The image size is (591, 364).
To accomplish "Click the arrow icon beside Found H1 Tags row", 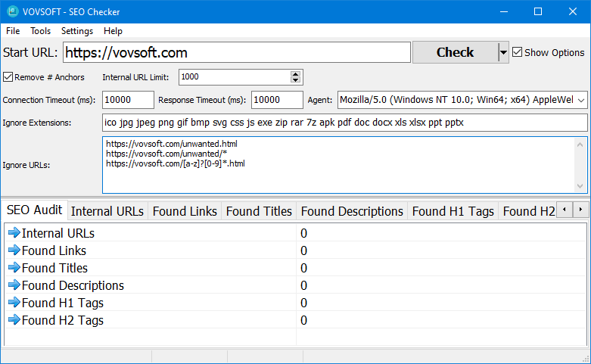I will click(x=14, y=302).
